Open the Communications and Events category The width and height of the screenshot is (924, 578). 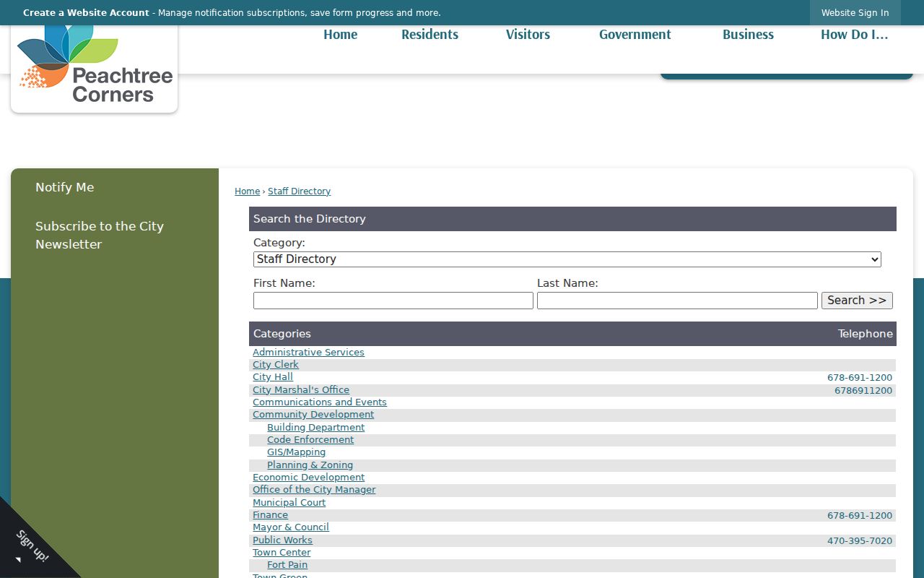[x=320, y=402]
